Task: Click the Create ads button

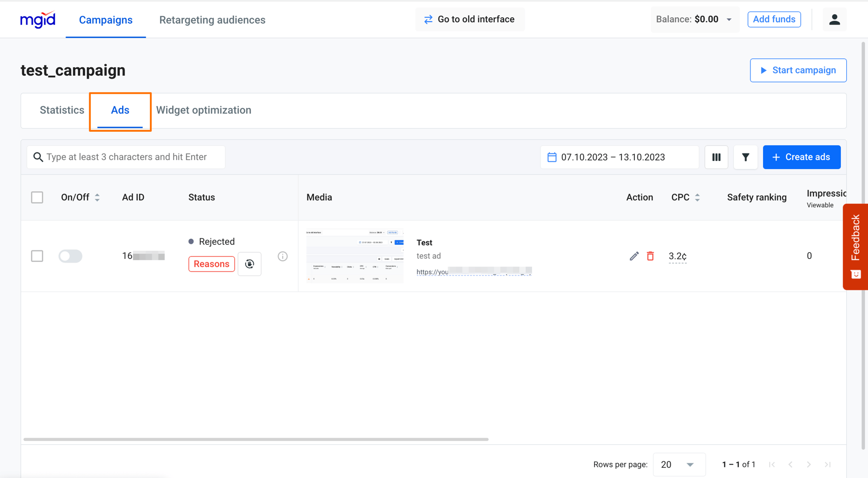Action: pos(801,157)
